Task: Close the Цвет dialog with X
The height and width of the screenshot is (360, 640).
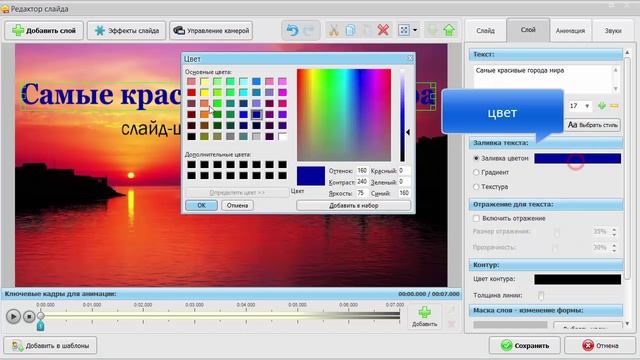Action: 410,59
